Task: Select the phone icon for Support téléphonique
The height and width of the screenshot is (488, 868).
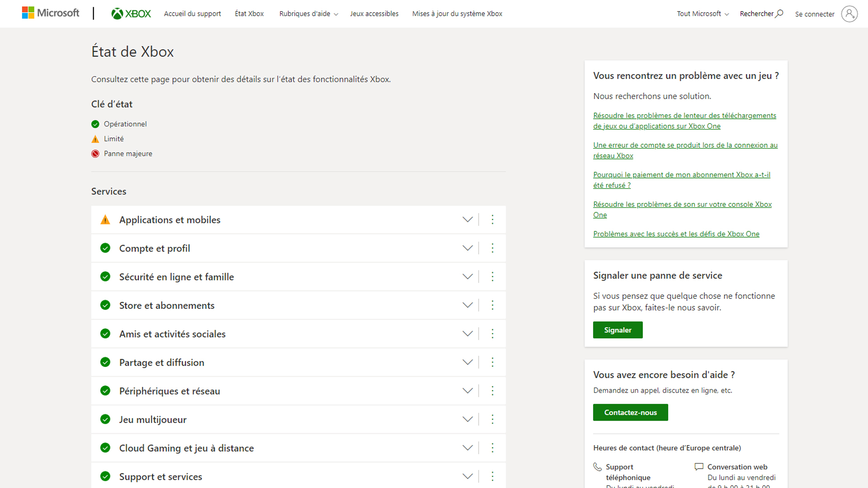Action: point(598,466)
